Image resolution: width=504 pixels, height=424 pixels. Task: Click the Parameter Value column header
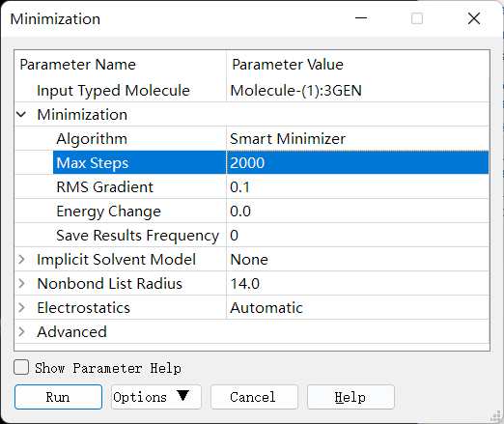pyautogui.click(x=357, y=65)
